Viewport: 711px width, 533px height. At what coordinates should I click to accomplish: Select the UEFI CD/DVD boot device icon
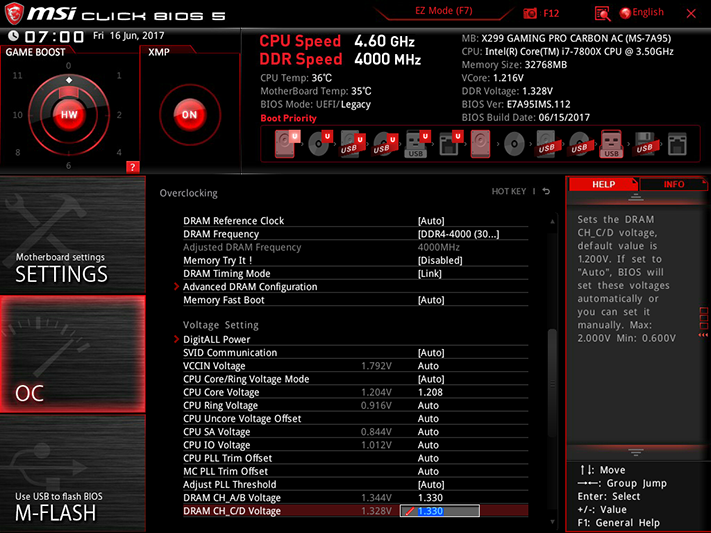[319, 144]
